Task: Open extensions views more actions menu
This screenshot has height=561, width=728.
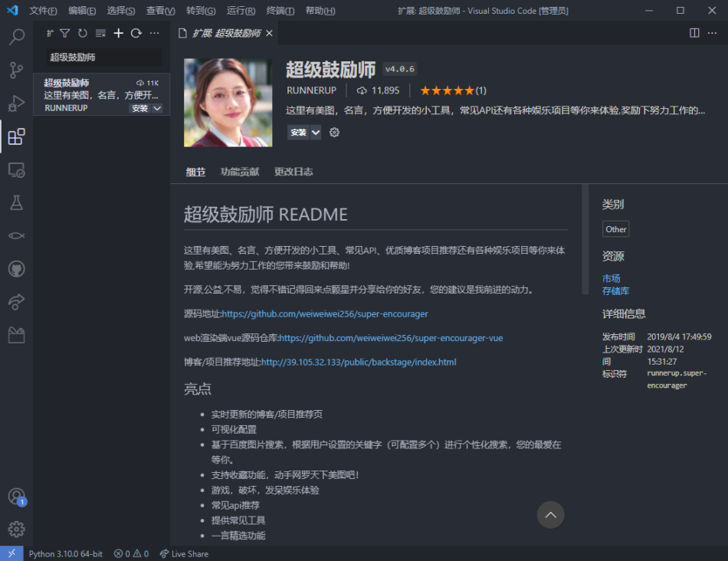Action: click(x=154, y=33)
